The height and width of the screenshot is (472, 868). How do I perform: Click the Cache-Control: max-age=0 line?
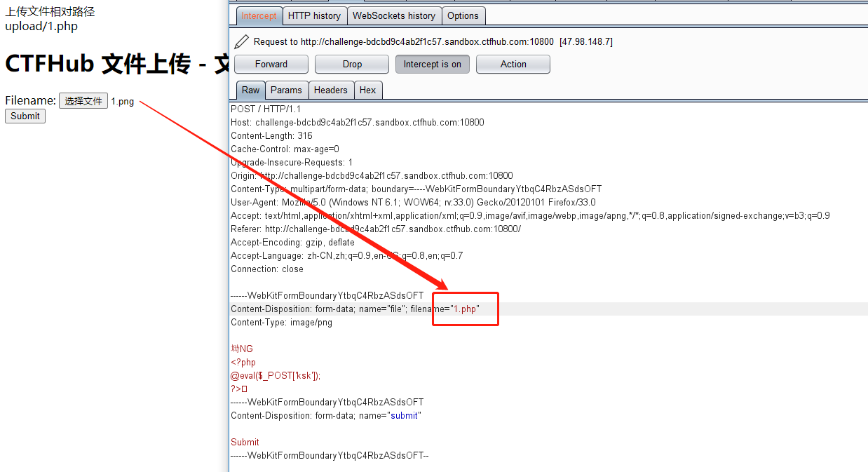click(285, 149)
